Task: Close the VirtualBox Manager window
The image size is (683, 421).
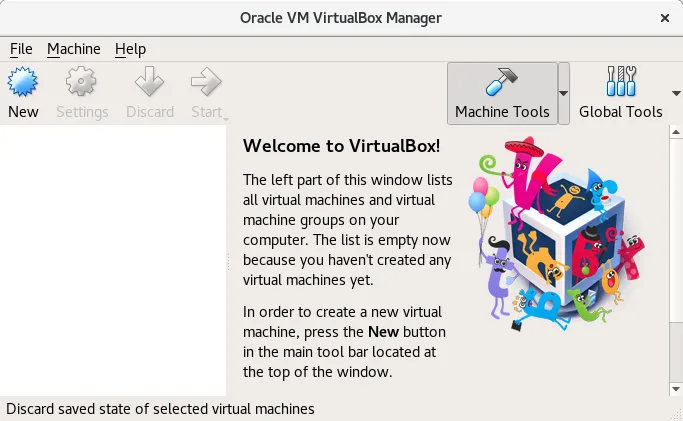Action: pos(665,18)
